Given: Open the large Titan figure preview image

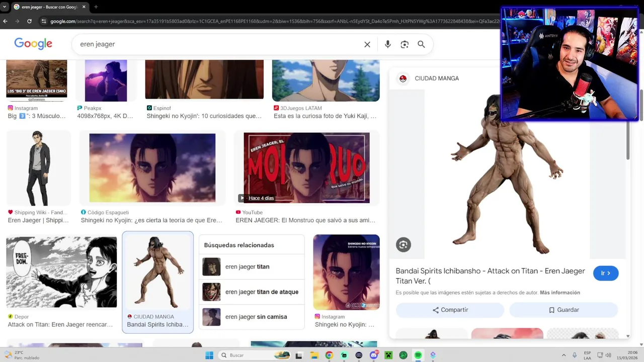Looking at the screenshot, I should coord(507,174).
